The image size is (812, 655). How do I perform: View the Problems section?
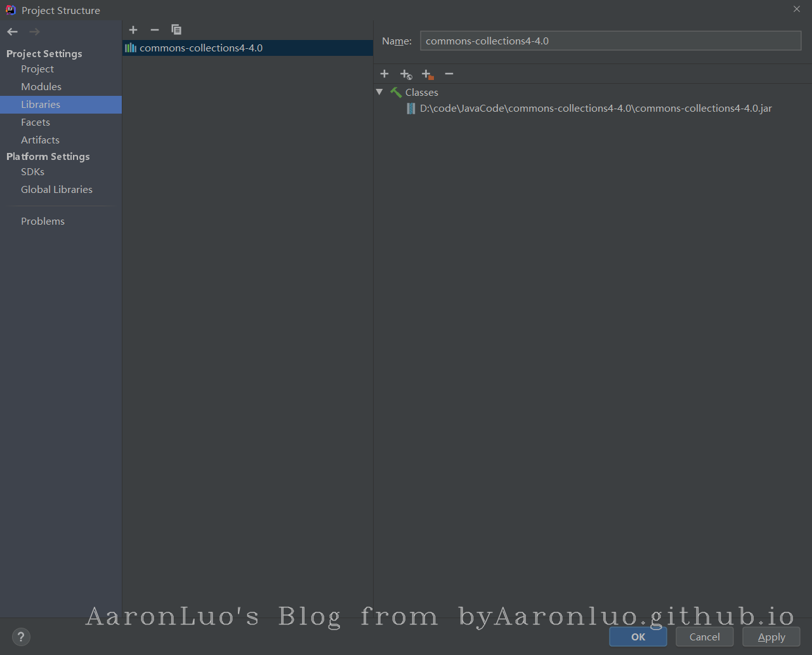(43, 222)
